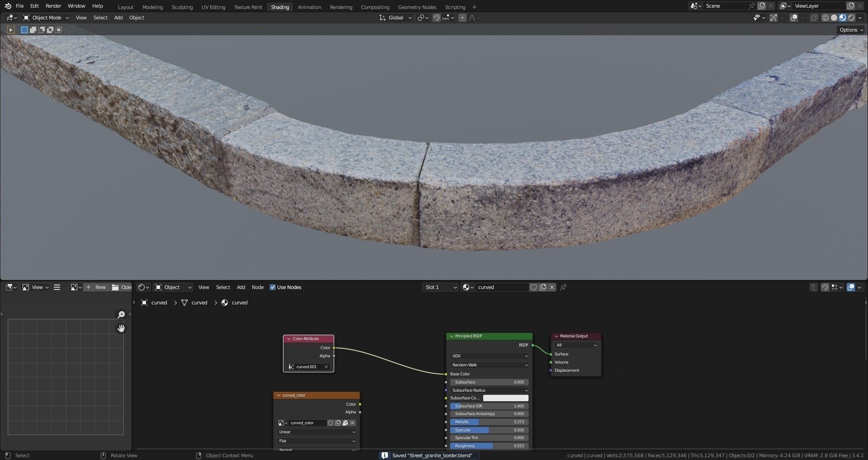Choose extend selection mode icon
The image size is (868, 460).
(x=33, y=30)
